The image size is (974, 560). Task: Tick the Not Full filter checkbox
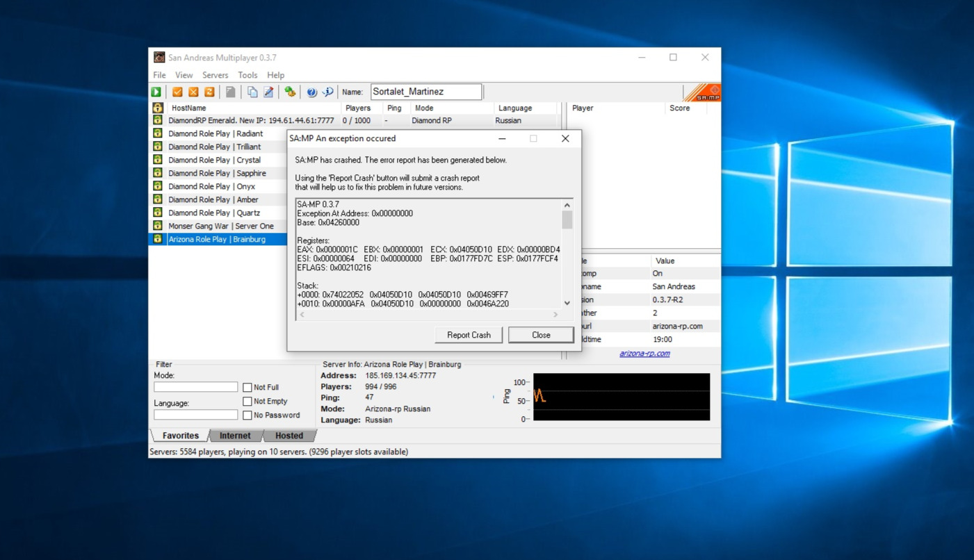tap(247, 387)
